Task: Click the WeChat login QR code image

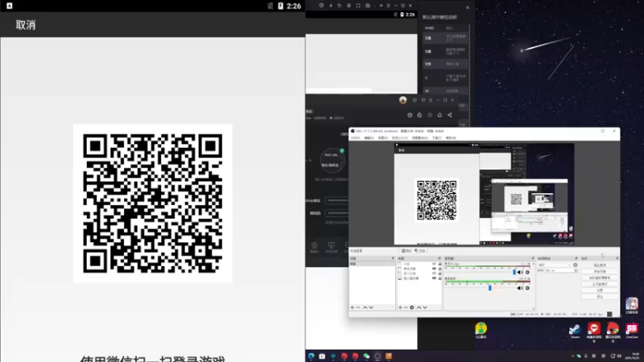Action: pos(153,204)
